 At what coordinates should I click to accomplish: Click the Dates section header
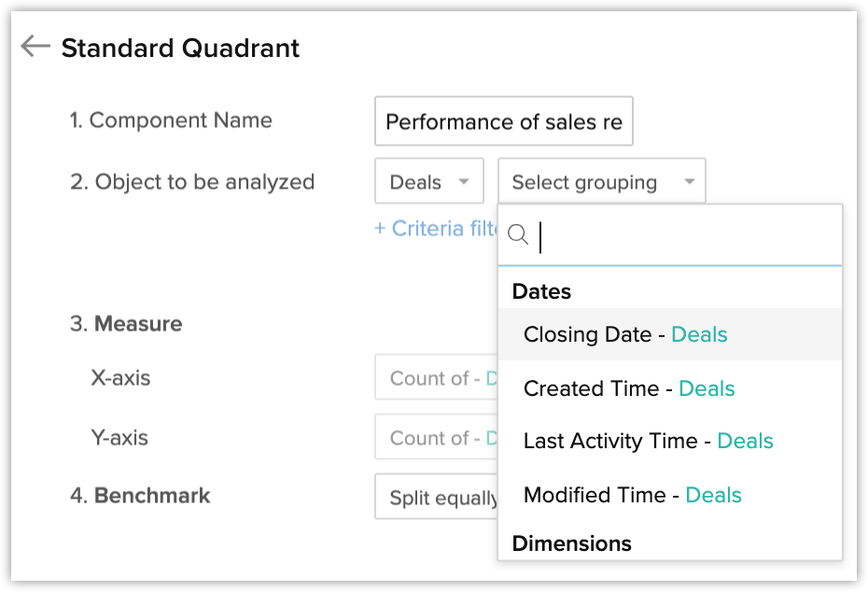(541, 291)
